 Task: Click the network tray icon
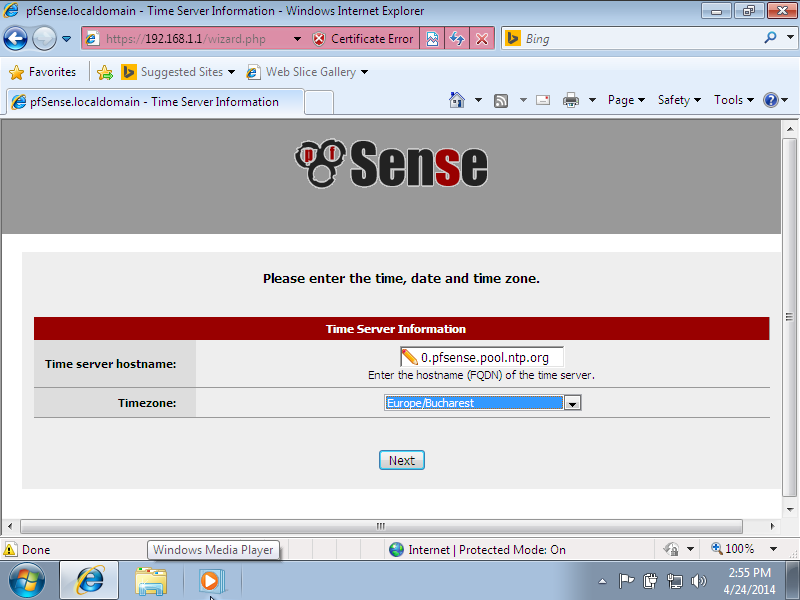pyautogui.click(x=675, y=581)
